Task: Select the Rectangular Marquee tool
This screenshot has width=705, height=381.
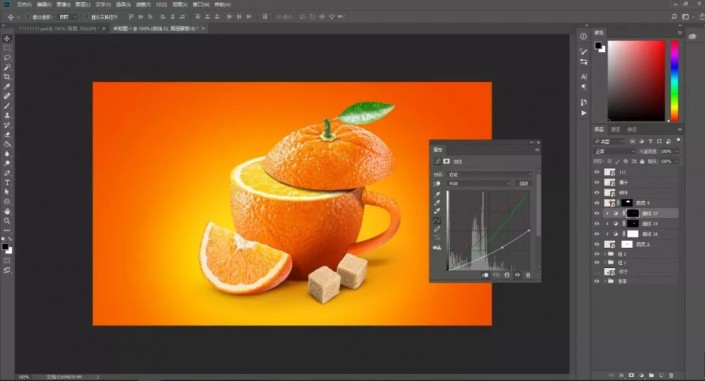Action: click(7, 48)
